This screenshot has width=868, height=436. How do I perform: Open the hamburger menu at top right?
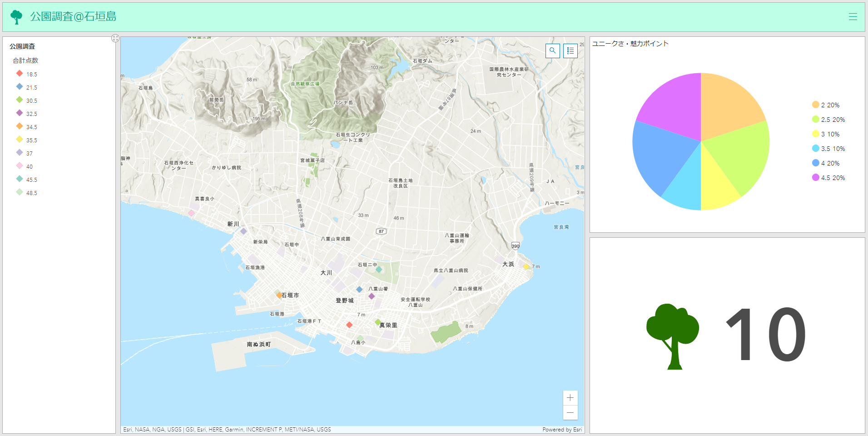click(x=853, y=16)
